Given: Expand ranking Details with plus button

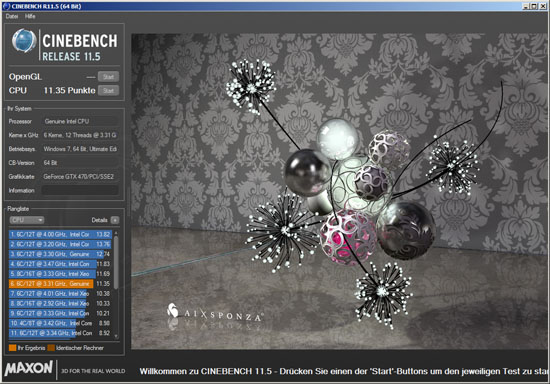Looking at the screenshot, I should (x=115, y=220).
